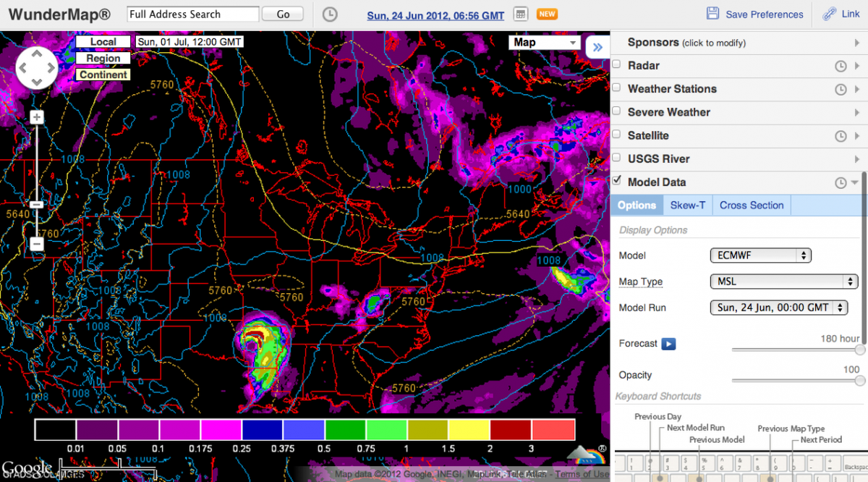Click the Full Address Search field
The width and height of the screenshot is (868, 482).
192,14
